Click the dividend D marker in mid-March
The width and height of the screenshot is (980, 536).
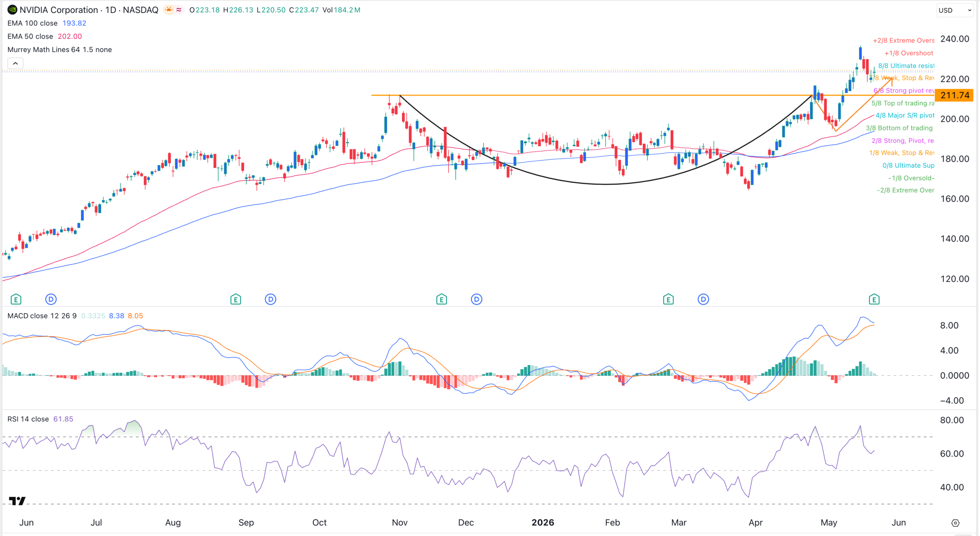703,299
